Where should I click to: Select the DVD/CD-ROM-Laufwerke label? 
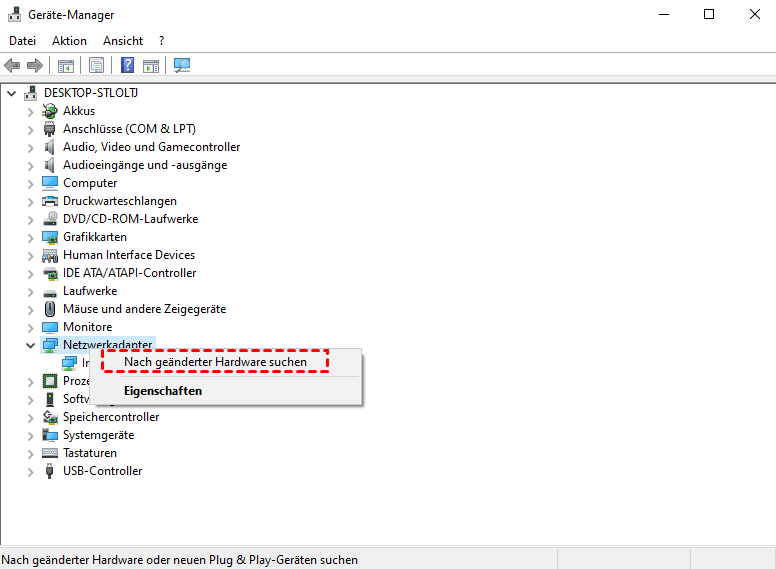click(x=131, y=219)
